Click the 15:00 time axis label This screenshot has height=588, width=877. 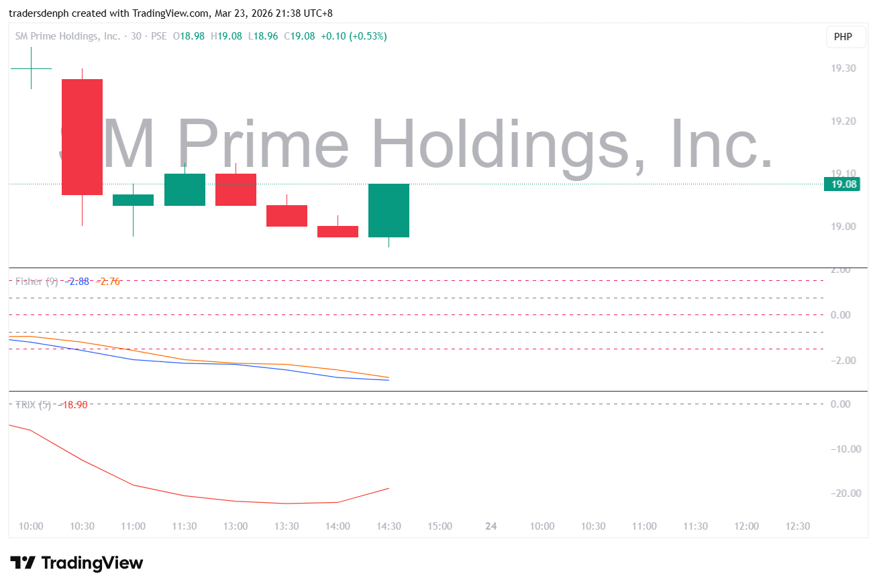(440, 526)
